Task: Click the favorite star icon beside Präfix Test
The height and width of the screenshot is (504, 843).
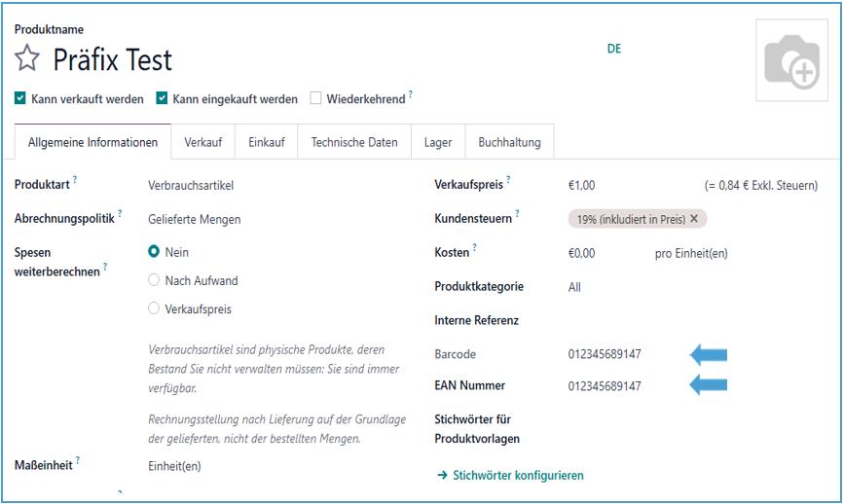Action: click(x=27, y=60)
